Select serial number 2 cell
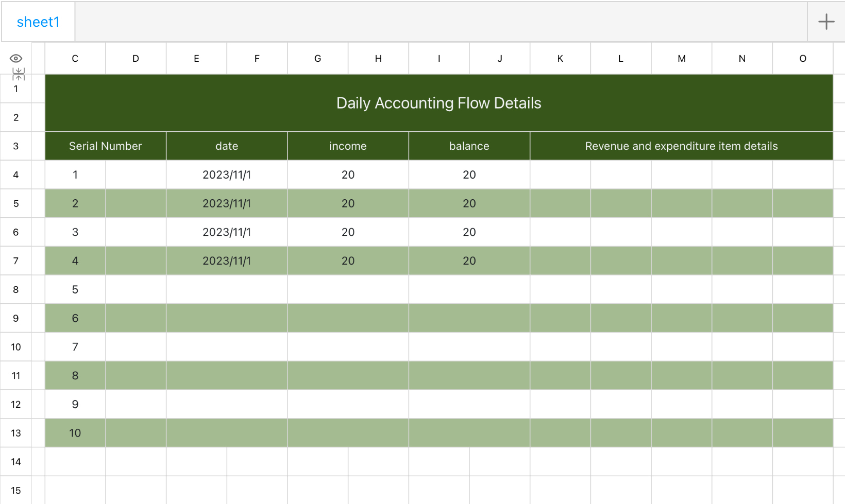 click(75, 203)
